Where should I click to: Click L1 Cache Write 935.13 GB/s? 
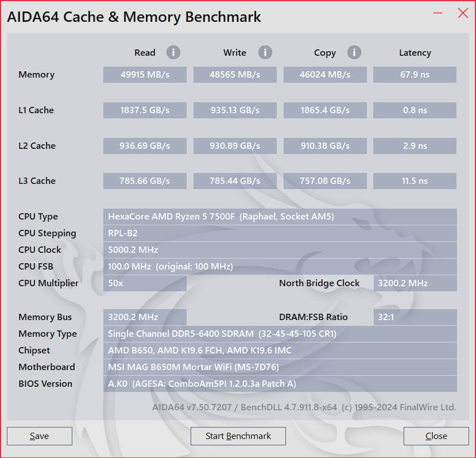point(235,110)
